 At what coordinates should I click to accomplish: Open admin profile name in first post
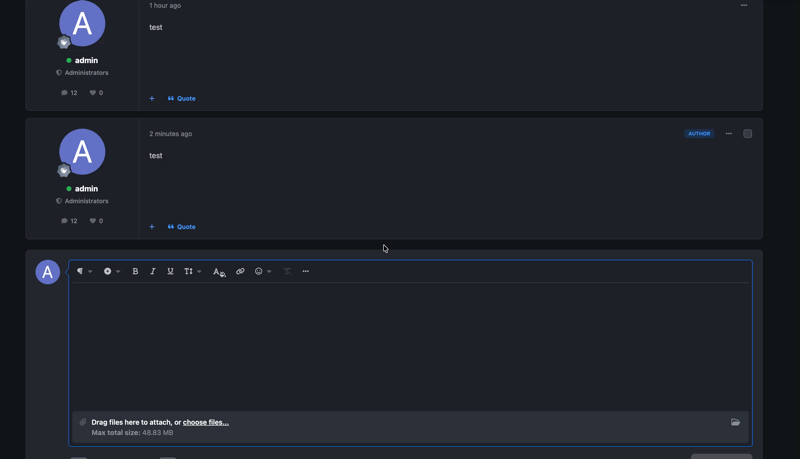pos(86,60)
